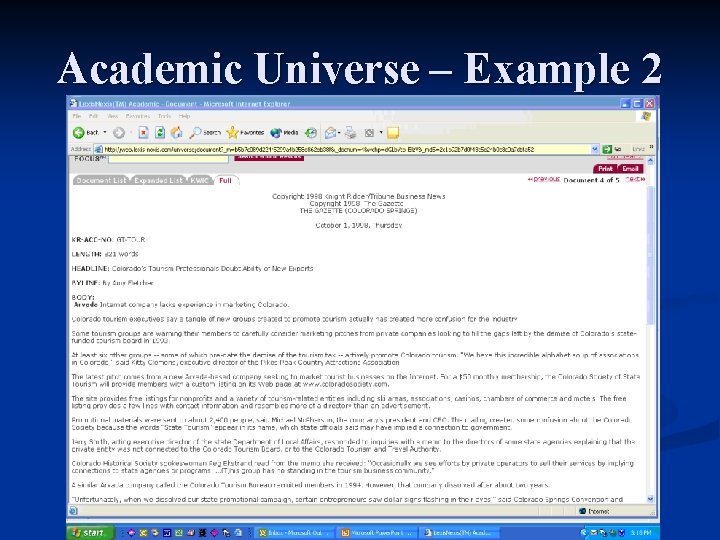Click the green Go arrow button

click(607, 149)
